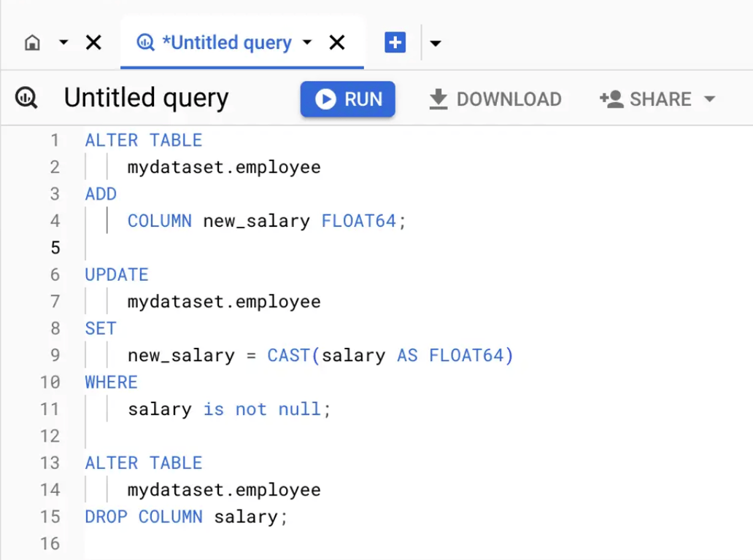Viewport: 753px width, 560px height.
Task: Expand the home tab dropdown arrow
Action: pyautogui.click(x=63, y=43)
